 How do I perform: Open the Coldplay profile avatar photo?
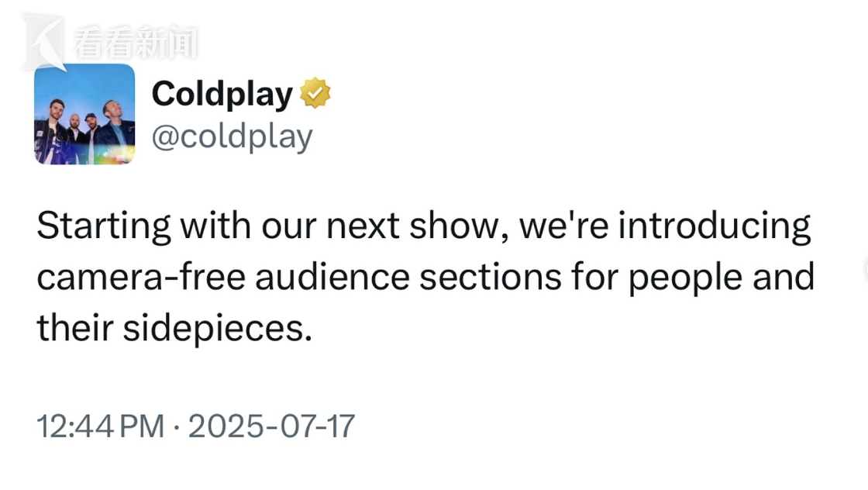pos(84,114)
